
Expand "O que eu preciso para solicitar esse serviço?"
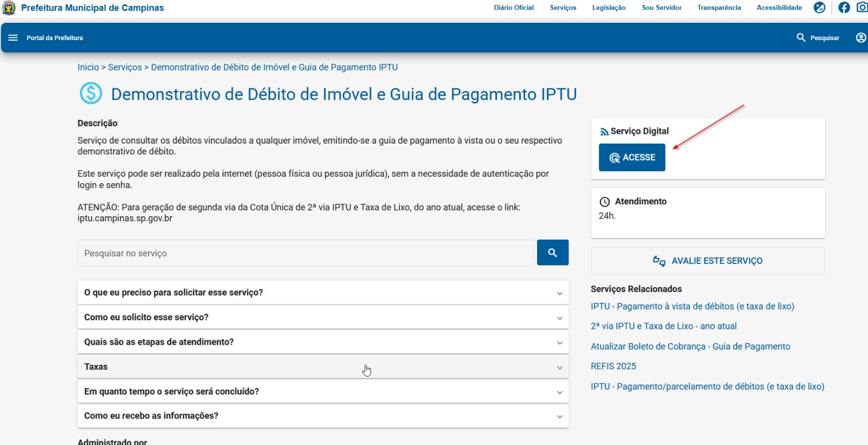[x=323, y=293]
